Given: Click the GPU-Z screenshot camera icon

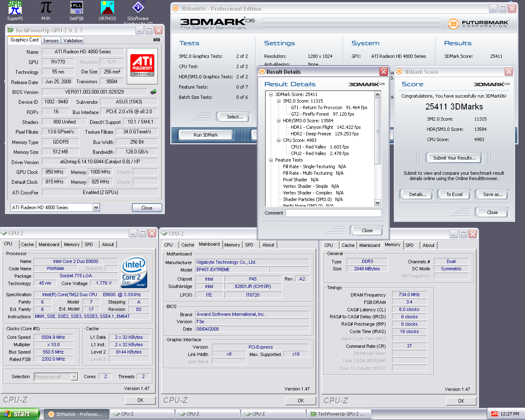Looking at the screenshot, I should click(157, 40).
